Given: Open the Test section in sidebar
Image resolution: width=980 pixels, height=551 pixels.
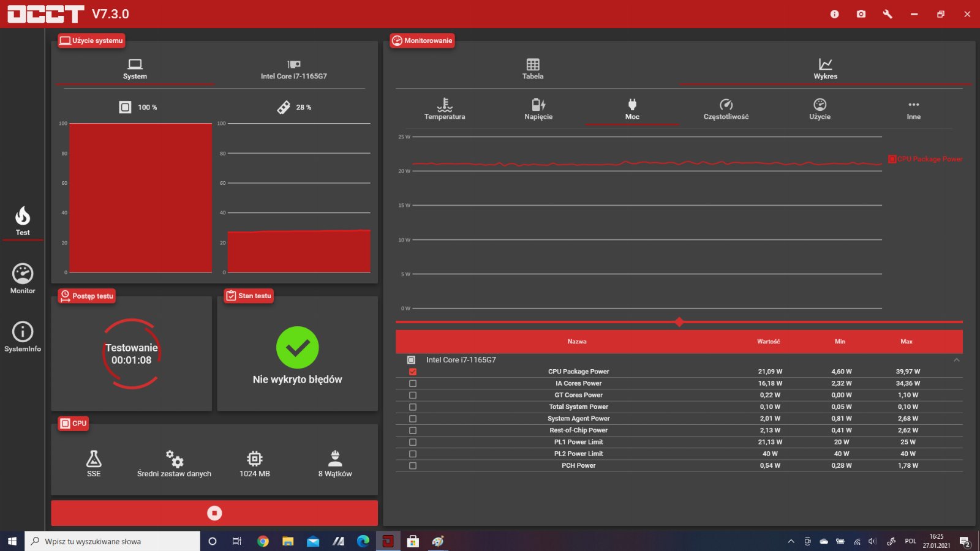Looking at the screenshot, I should pos(23,221).
